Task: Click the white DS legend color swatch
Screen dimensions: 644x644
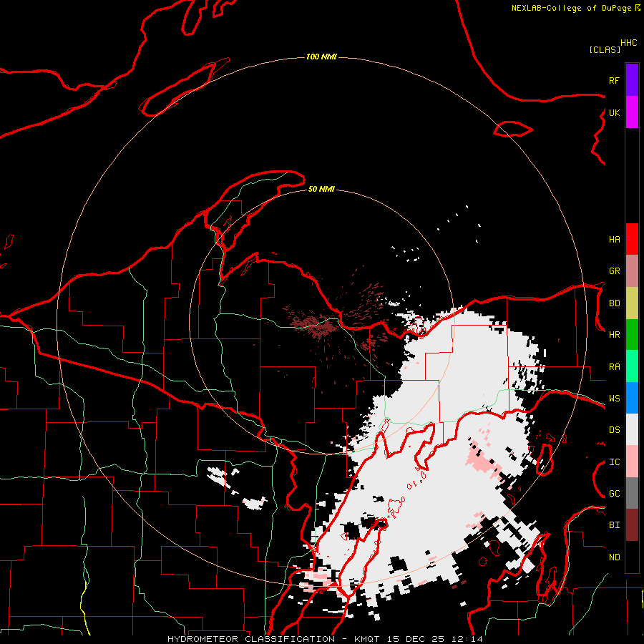Action: click(632, 429)
